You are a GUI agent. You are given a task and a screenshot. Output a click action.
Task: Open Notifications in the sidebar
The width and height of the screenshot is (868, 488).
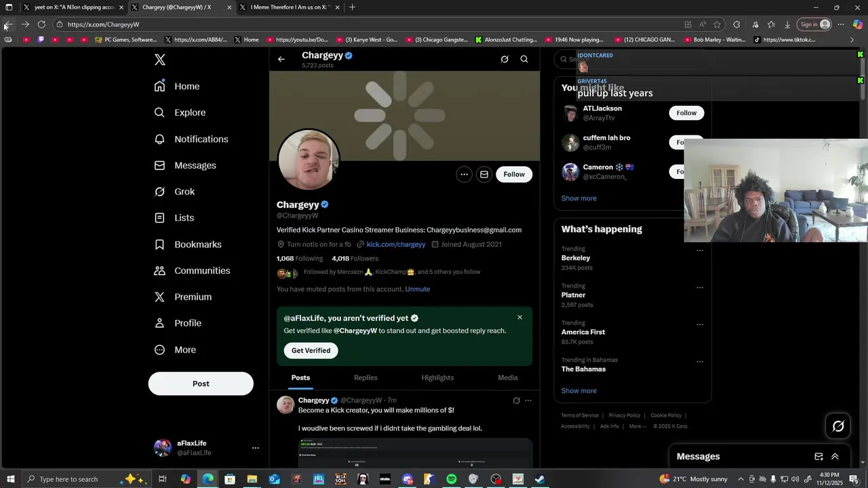191,139
